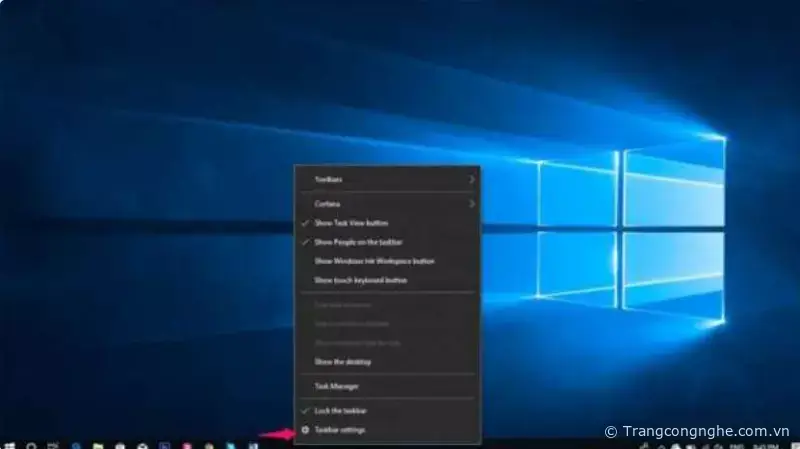Choose Show the desktop menu entry
Image resolution: width=800 pixels, height=449 pixels.
tap(342, 361)
